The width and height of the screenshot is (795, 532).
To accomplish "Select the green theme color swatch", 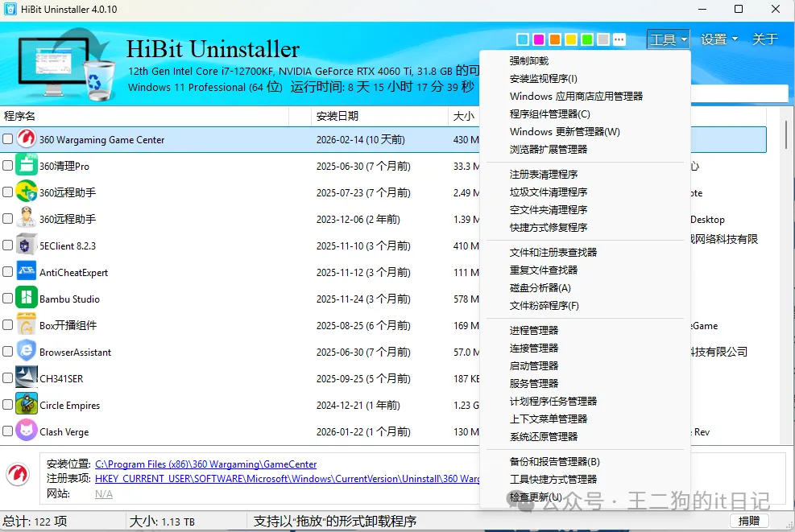I will [x=587, y=39].
